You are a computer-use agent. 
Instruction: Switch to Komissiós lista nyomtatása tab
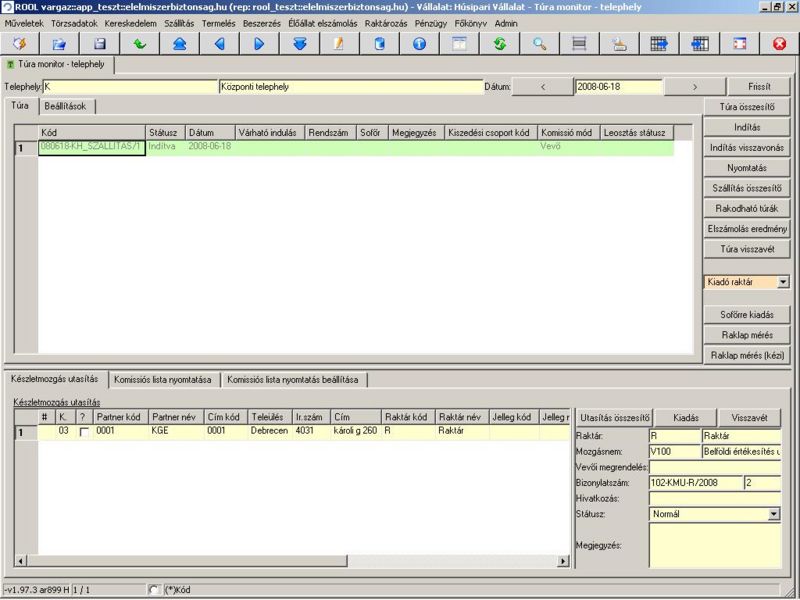[x=163, y=380]
